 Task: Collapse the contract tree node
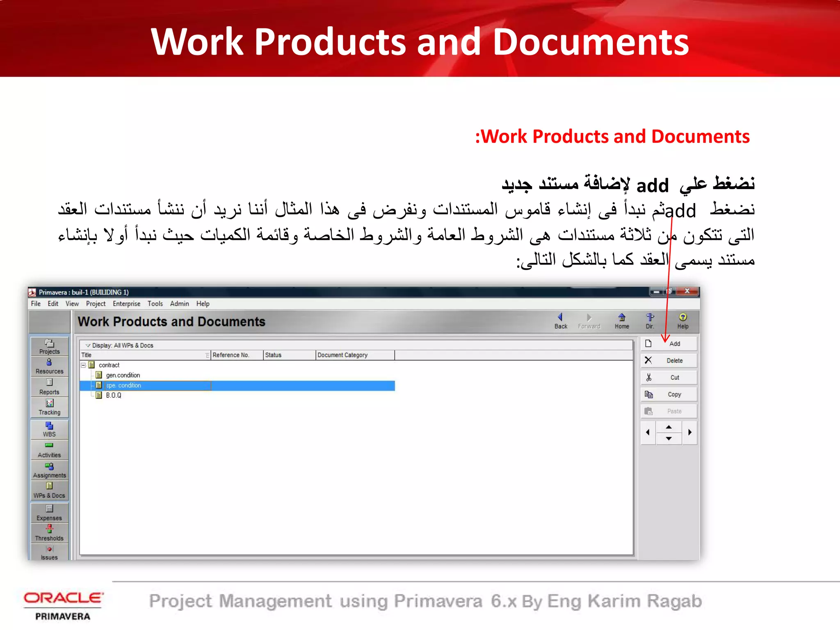[83, 365]
